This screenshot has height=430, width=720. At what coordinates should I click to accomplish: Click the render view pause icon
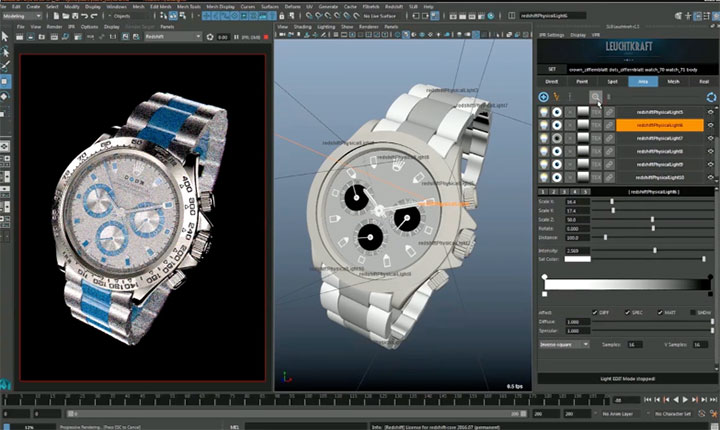click(x=236, y=37)
